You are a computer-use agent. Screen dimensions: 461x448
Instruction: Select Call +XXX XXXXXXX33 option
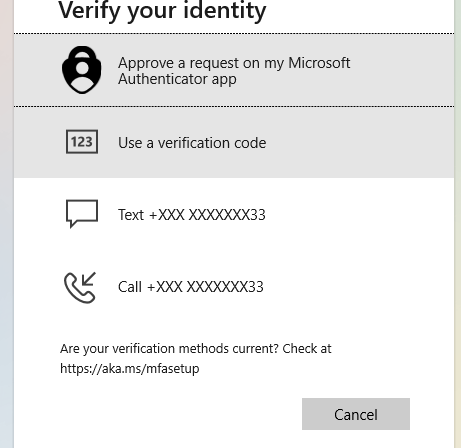click(x=234, y=287)
